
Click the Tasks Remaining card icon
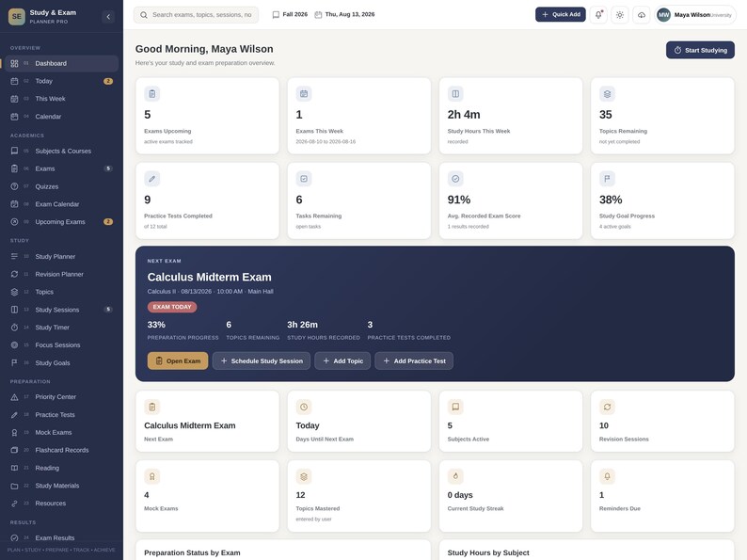[x=304, y=179]
